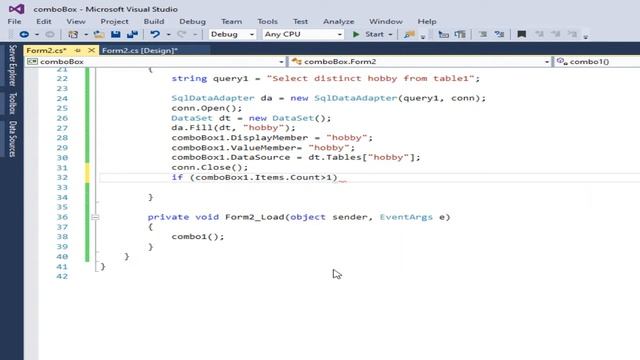The image size is (640, 360).
Task: Open the redo history dropdown arrow
Action: point(195,35)
